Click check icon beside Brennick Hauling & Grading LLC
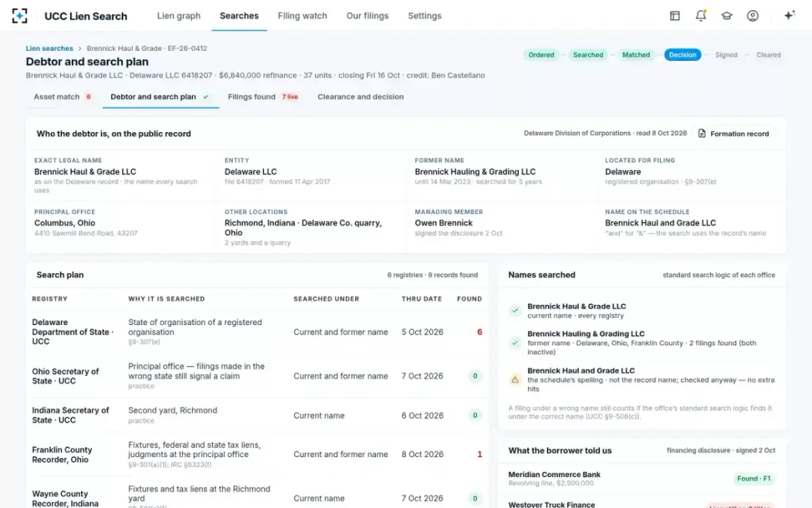This screenshot has height=508, width=812. pyautogui.click(x=516, y=343)
